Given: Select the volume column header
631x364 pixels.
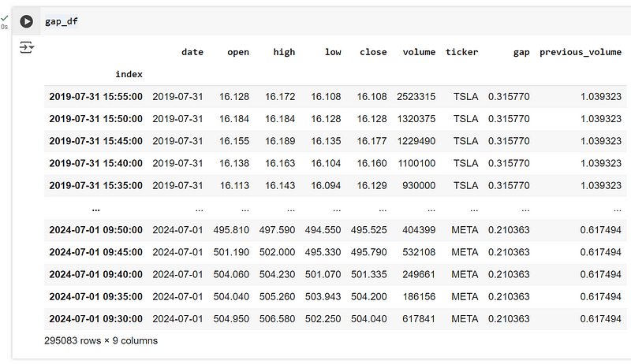Looking at the screenshot, I should click(419, 52).
